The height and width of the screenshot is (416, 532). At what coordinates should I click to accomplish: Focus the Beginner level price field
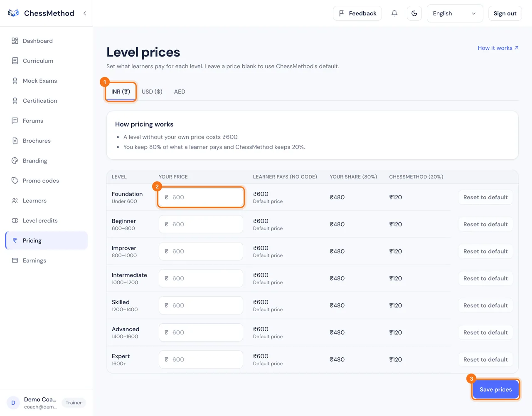(x=201, y=224)
